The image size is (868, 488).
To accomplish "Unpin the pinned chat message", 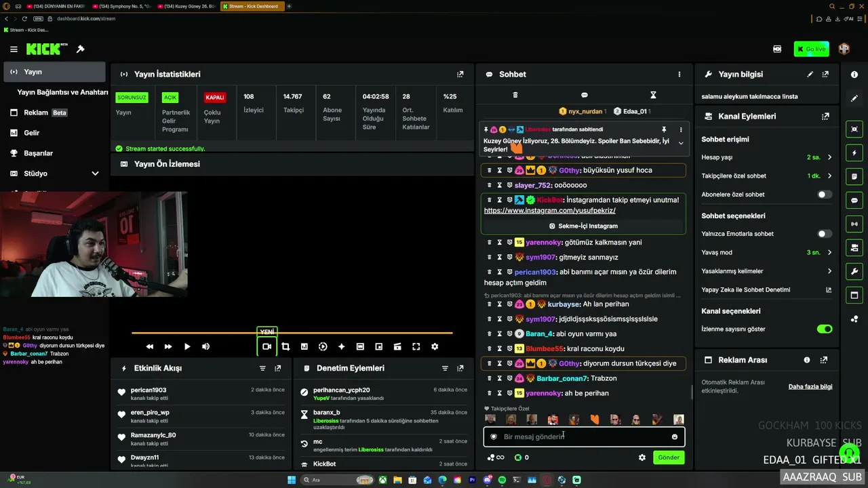I will click(x=664, y=129).
